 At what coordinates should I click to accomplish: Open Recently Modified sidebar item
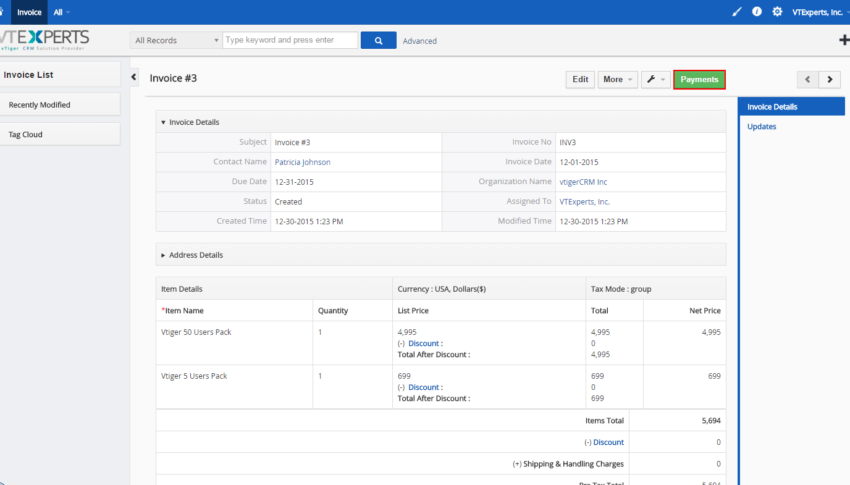click(x=60, y=105)
